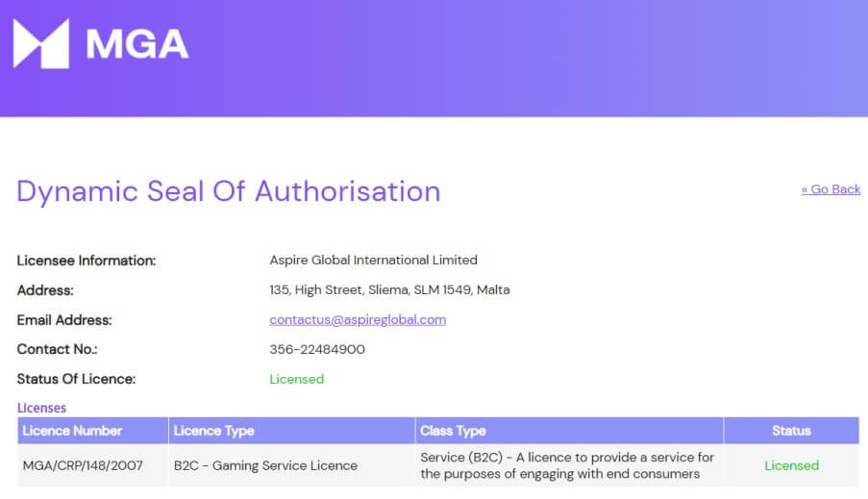This screenshot has height=499, width=868.
Task: Select licence number MGA/CRP/148/2007 cell
Action: [x=83, y=465]
